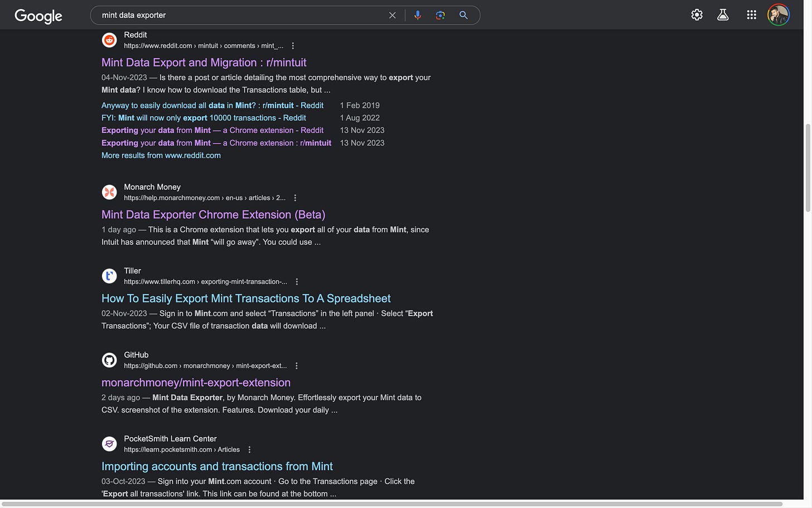Start voice search with microphone icon
The image size is (812, 508).
point(417,15)
